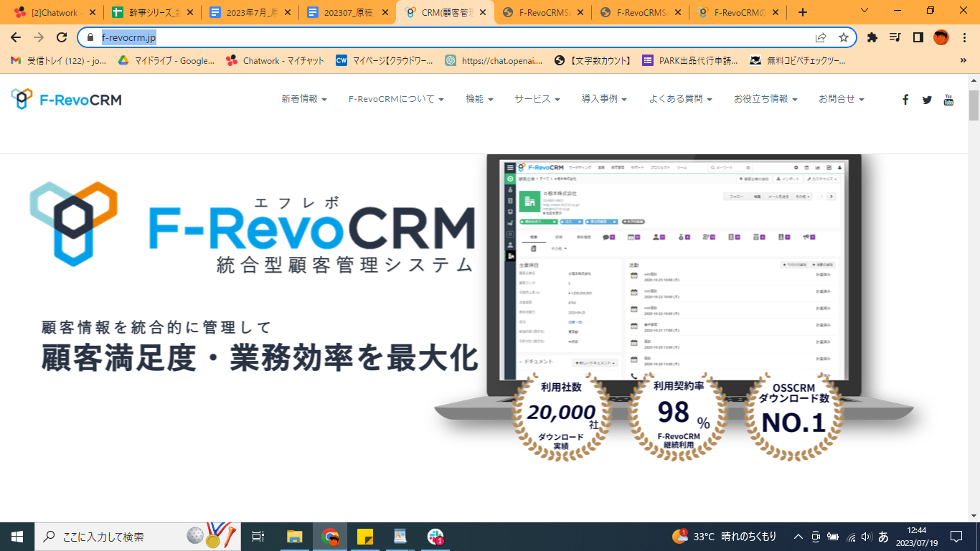Click the Chrome taskbar icon
Screen dimensions: 980x551
(x=330, y=536)
